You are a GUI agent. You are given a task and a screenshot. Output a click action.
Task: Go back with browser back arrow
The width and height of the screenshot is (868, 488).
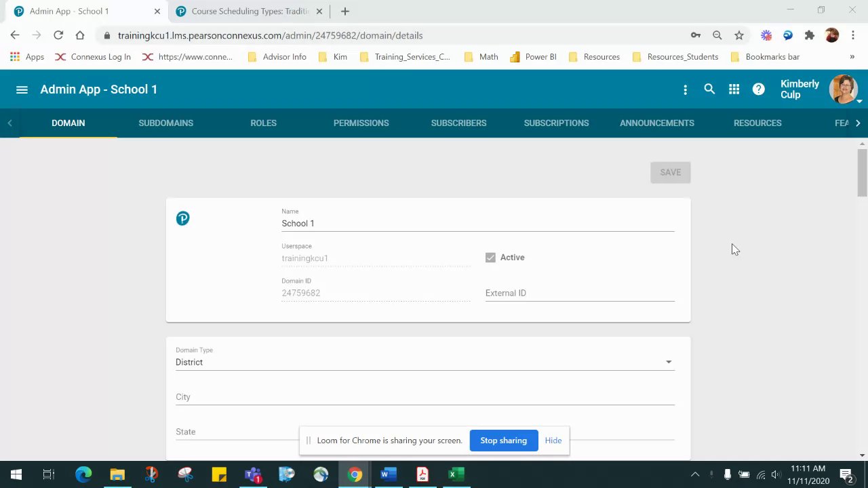(15, 35)
